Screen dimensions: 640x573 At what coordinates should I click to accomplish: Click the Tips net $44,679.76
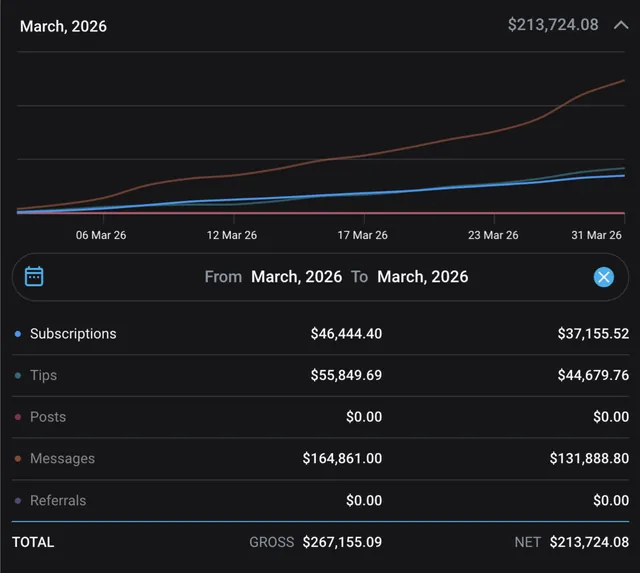[x=593, y=375]
